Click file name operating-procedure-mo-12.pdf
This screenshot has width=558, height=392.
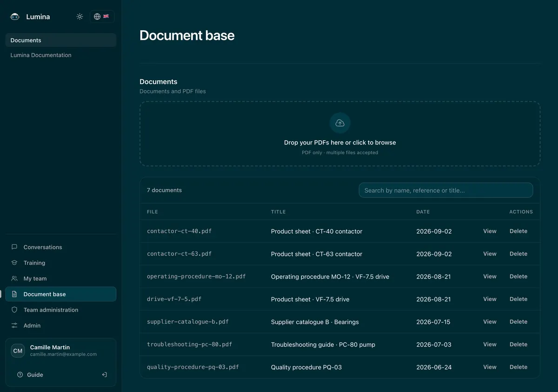click(x=196, y=276)
